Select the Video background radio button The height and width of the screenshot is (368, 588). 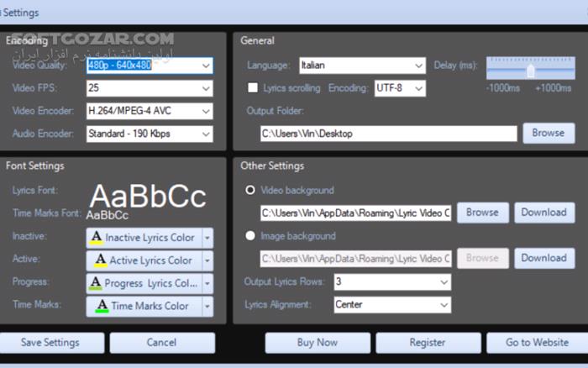pos(250,191)
